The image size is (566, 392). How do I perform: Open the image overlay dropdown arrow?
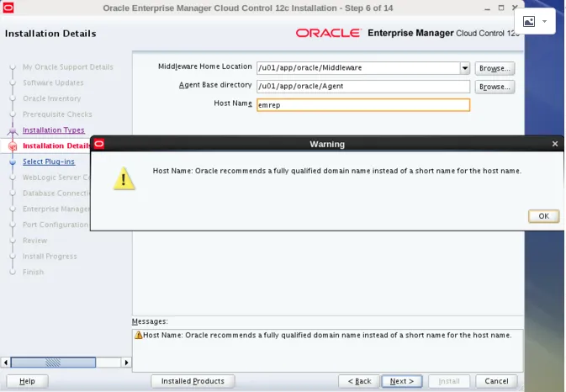[544, 21]
